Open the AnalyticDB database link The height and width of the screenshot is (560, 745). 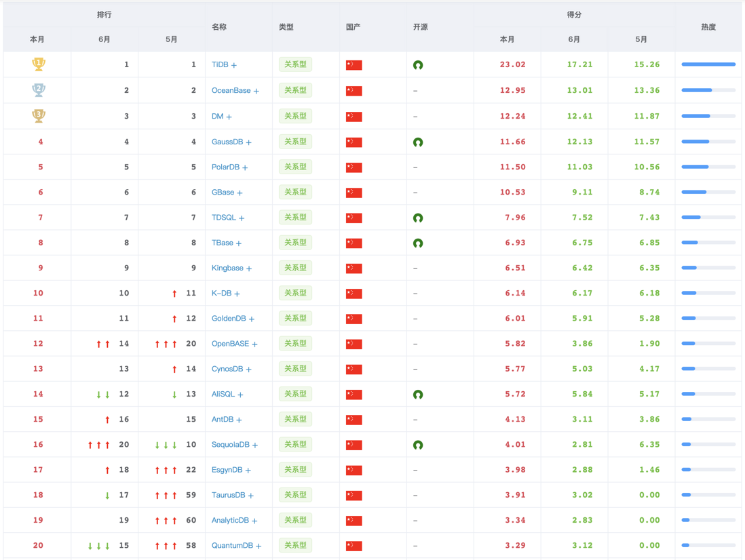tap(234, 520)
